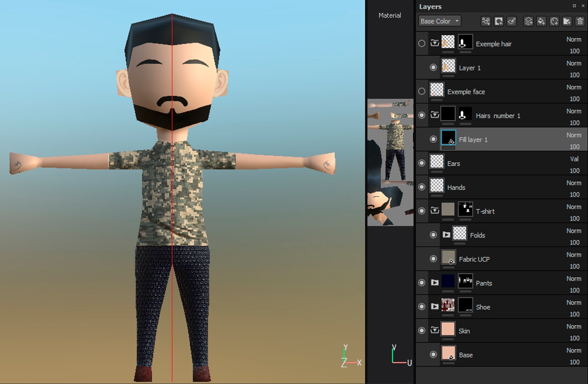Viewport: 588px width, 384px height.
Task: Change blend mode Val of Ears layer
Action: click(574, 159)
